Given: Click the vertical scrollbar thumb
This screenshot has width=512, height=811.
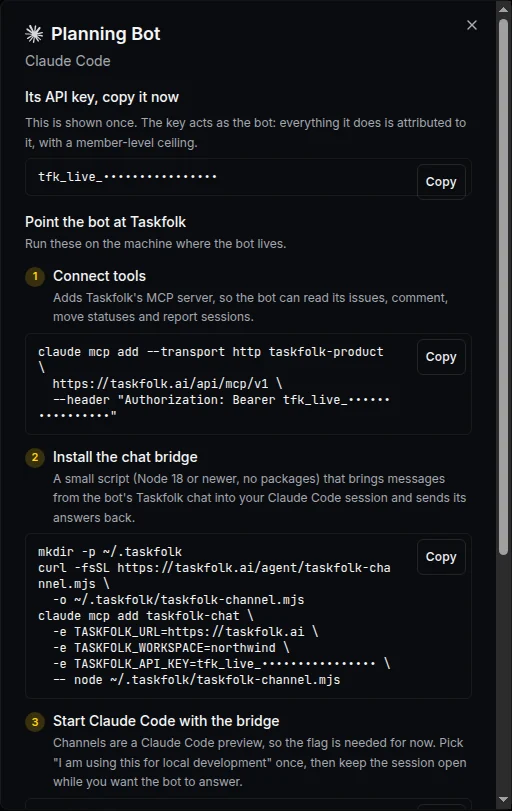Looking at the screenshot, I should coord(503,287).
